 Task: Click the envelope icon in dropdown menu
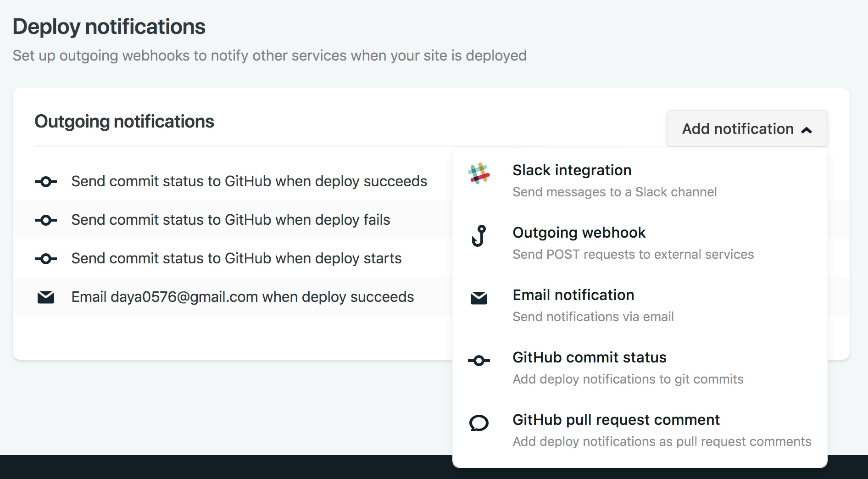point(479,298)
